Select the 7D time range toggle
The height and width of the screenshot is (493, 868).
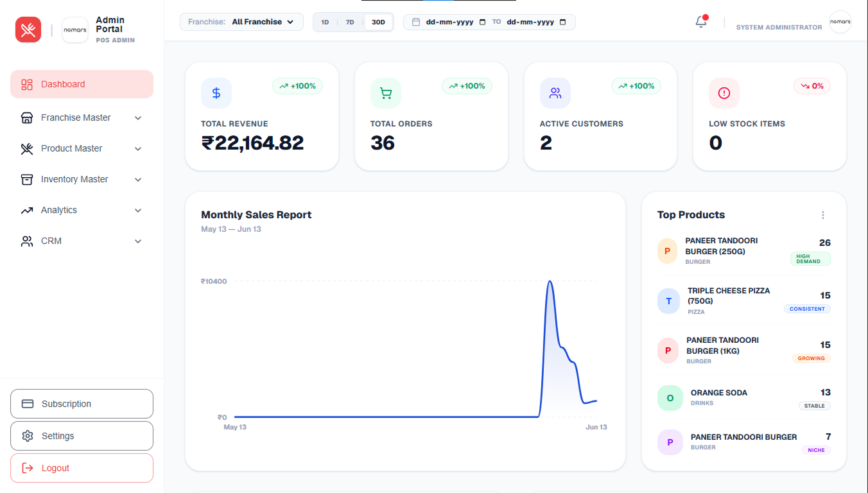click(x=350, y=22)
